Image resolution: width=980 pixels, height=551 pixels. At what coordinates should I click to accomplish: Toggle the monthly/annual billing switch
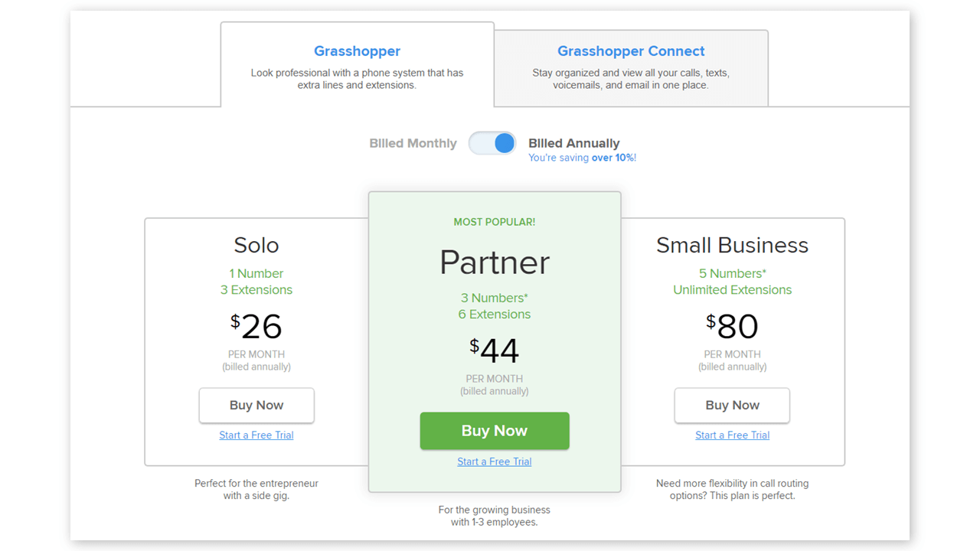tap(492, 143)
